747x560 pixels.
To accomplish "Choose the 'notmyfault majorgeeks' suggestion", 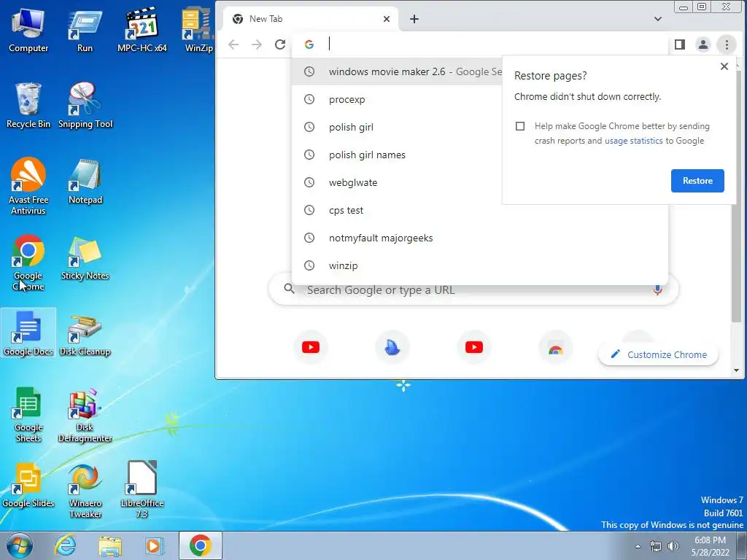I will pyautogui.click(x=480, y=238).
